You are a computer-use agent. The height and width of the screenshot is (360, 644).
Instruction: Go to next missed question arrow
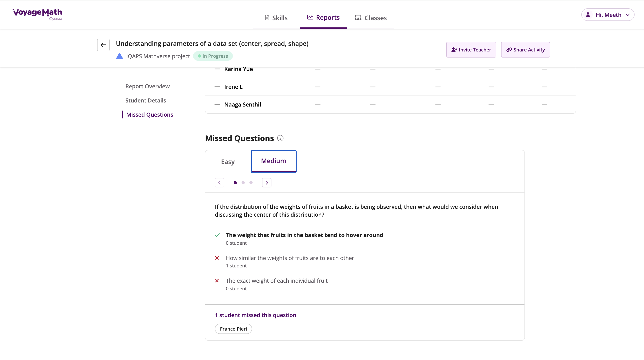(266, 183)
